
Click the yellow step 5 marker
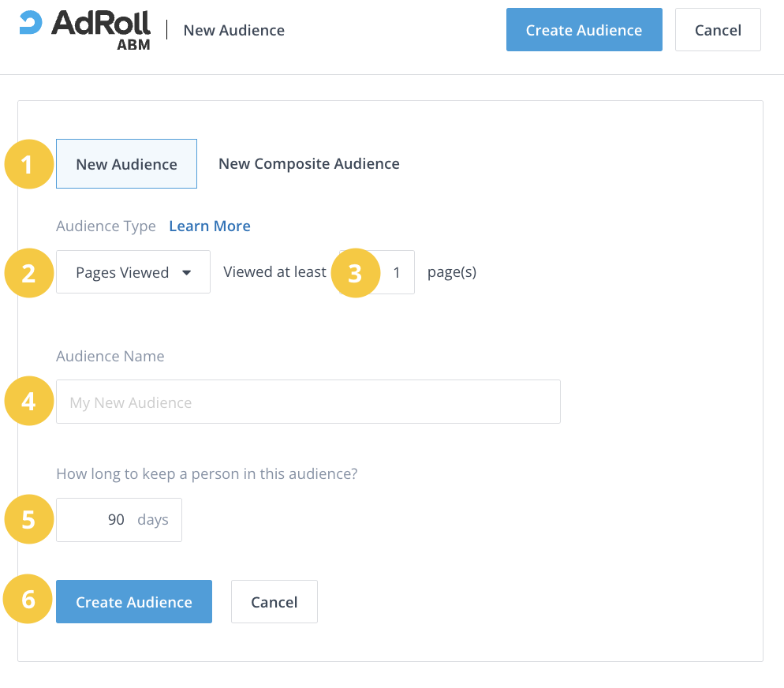[28, 520]
